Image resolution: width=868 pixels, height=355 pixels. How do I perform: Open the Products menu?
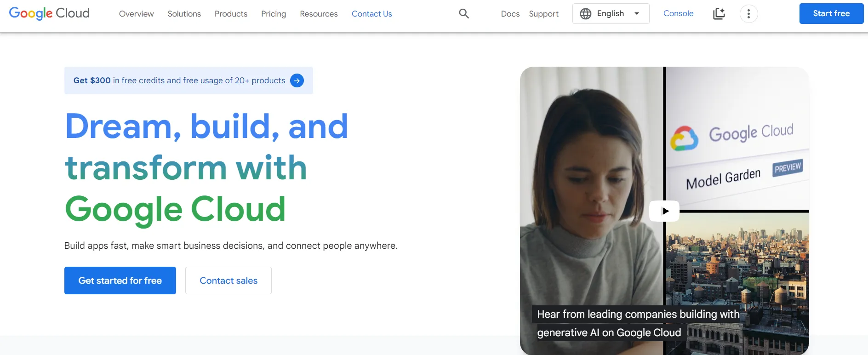(231, 14)
